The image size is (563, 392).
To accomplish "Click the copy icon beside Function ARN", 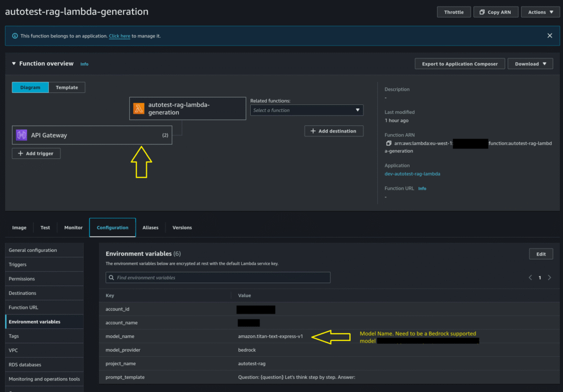I will point(389,143).
